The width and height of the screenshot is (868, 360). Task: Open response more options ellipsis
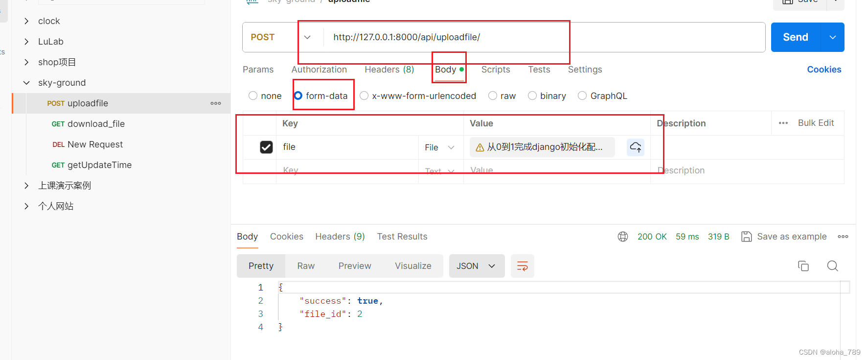[x=843, y=237]
